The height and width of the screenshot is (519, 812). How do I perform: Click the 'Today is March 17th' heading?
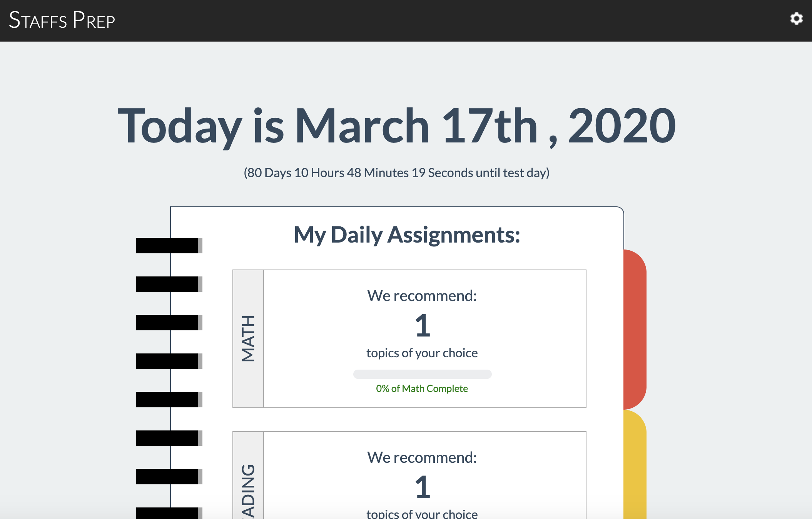[396, 126]
